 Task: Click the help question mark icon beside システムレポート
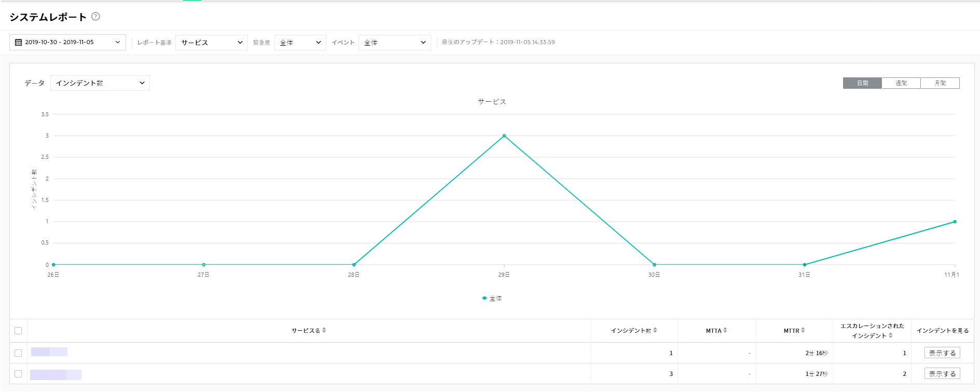point(95,17)
